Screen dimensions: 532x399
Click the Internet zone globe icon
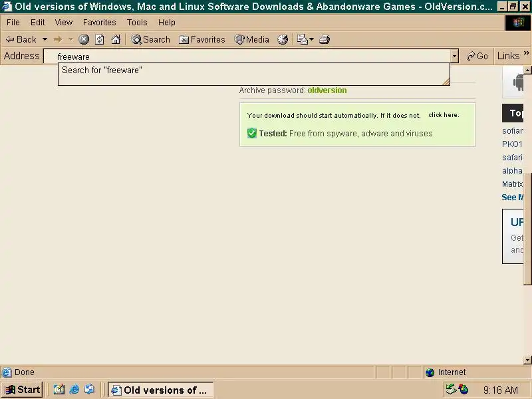tap(430, 372)
